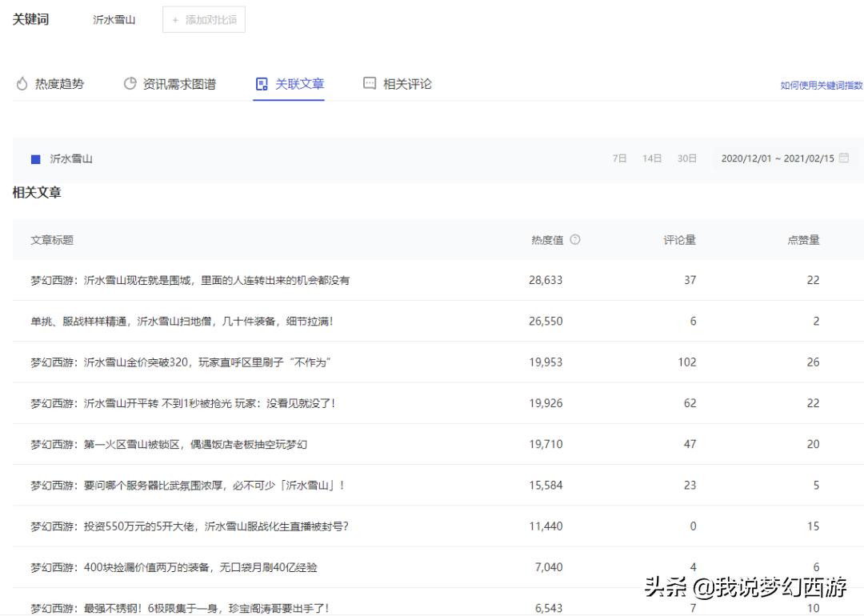Open the keyword selector showing 沂水雪山
Viewport: 864px width, 616px height.
(114, 20)
